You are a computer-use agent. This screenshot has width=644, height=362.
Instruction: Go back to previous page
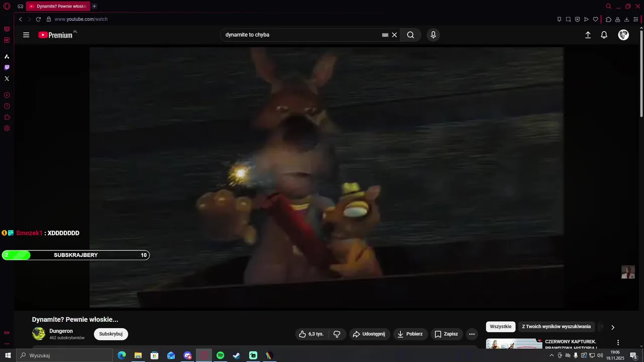pyautogui.click(x=20, y=19)
